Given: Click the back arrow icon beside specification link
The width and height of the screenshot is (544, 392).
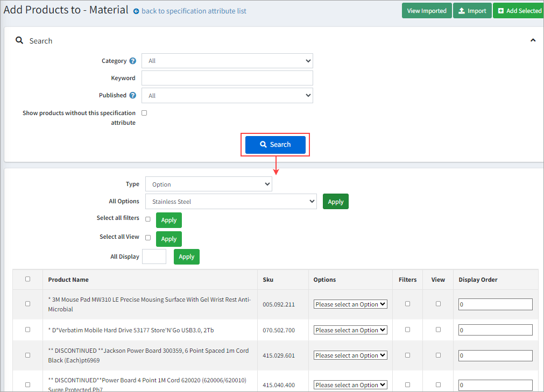Looking at the screenshot, I should [136, 11].
